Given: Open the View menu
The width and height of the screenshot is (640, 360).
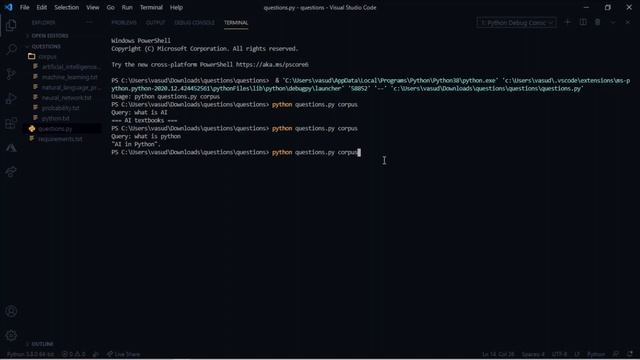Looking at the screenshot, I should click(93, 7).
